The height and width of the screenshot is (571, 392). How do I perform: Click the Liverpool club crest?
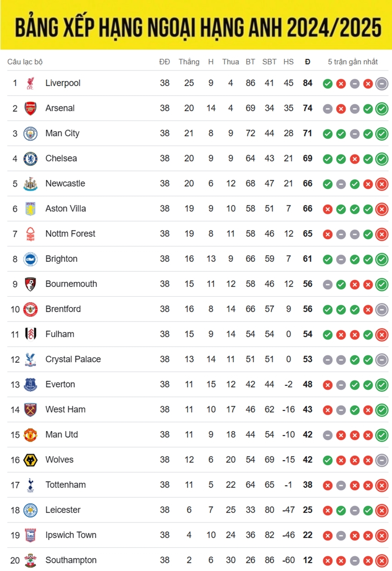tap(30, 83)
